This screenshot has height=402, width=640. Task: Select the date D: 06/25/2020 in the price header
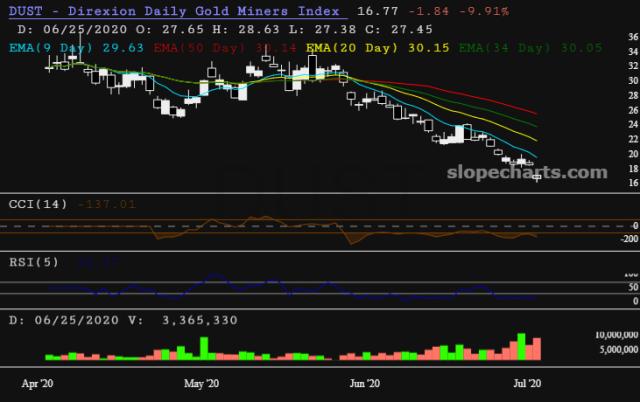(72, 29)
